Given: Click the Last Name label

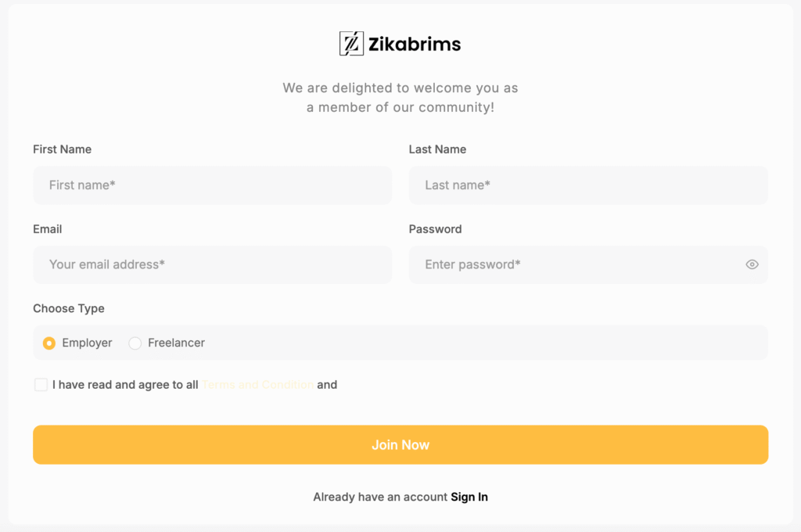Looking at the screenshot, I should 437,149.
